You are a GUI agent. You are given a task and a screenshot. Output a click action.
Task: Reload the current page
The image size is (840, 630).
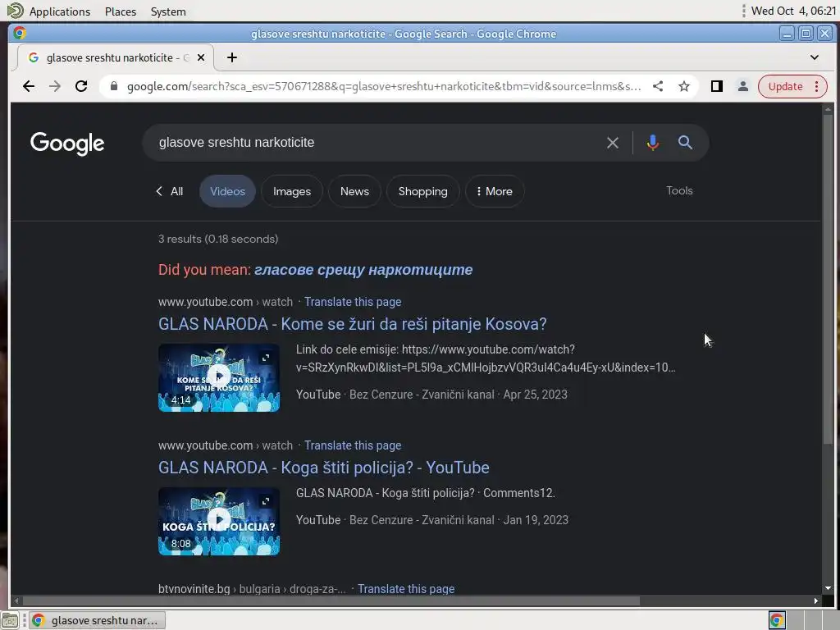[x=81, y=86]
